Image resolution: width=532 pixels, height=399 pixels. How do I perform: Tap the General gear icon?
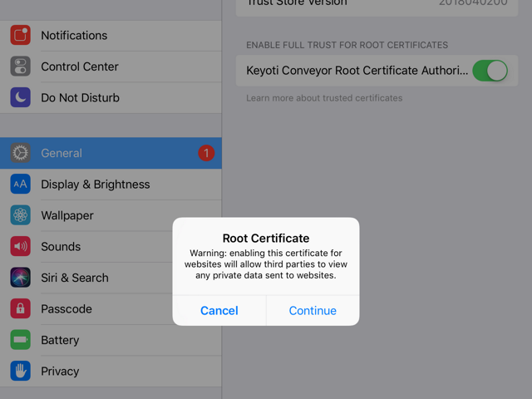point(20,153)
